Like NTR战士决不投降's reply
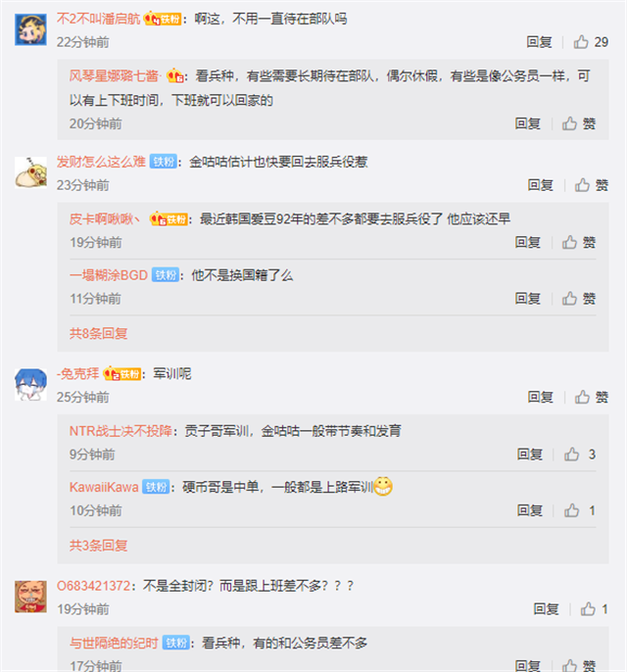Screen dimensions: 627x672 pos(580,455)
